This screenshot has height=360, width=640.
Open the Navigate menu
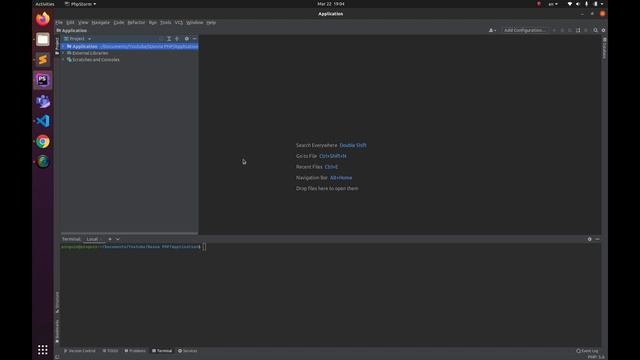click(x=100, y=22)
